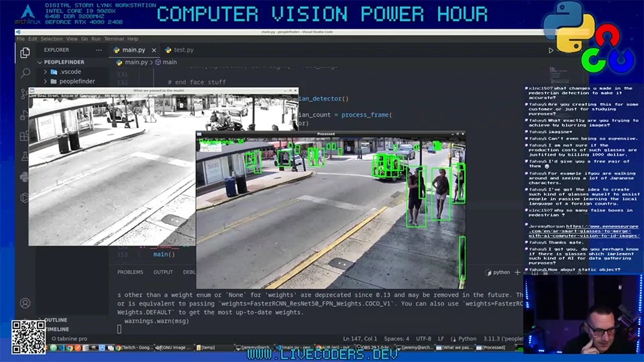Click the 'What we passed to the model' title bar
Image resolution: width=644 pixels, height=362 pixels.
click(x=158, y=90)
